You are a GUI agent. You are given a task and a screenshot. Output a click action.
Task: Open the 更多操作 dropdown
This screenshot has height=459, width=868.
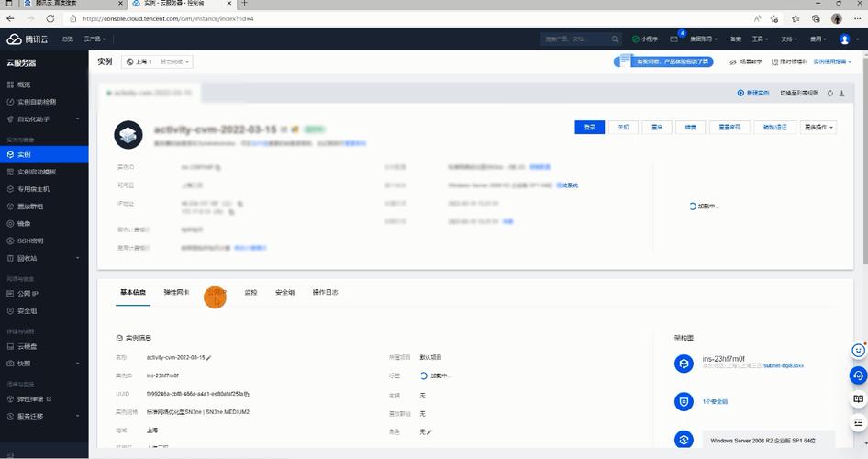coord(818,128)
